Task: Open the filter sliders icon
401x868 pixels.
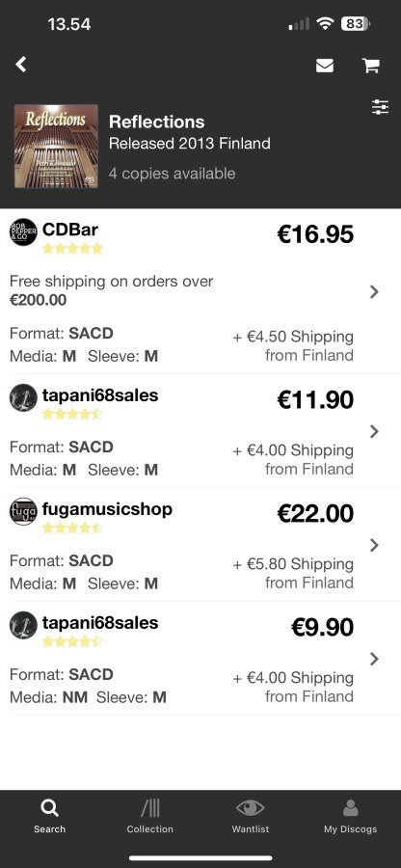Action: tap(380, 107)
